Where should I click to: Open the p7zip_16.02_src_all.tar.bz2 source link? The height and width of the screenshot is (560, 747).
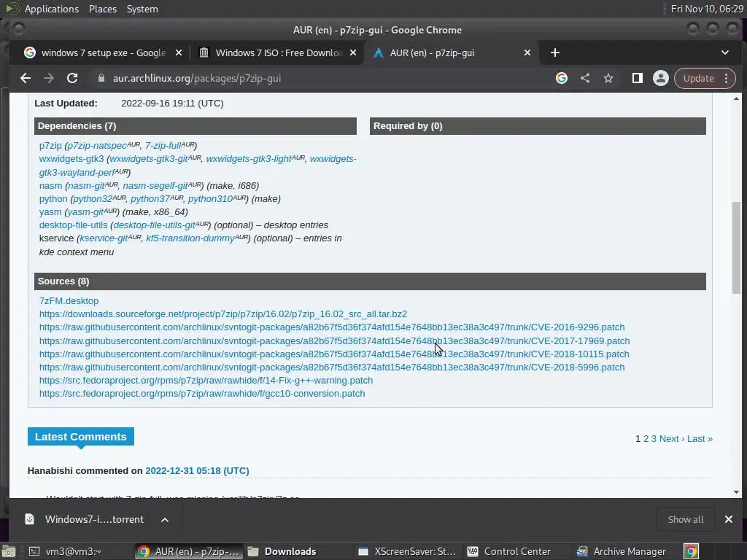(223, 314)
